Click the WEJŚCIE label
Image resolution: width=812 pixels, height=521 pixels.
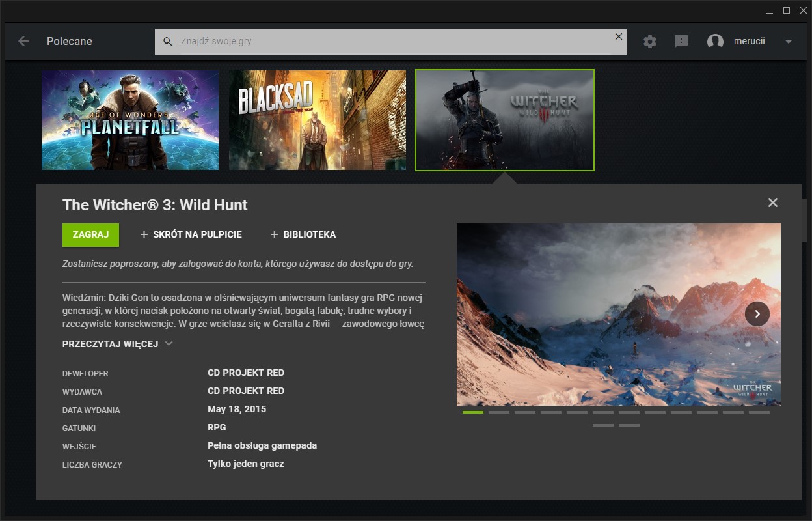[79, 447]
